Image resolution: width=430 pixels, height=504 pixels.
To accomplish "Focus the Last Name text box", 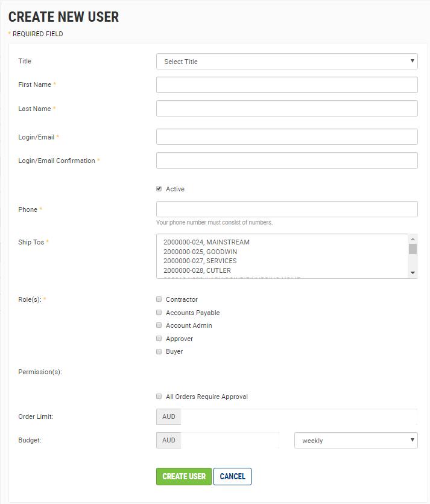I will point(286,109).
